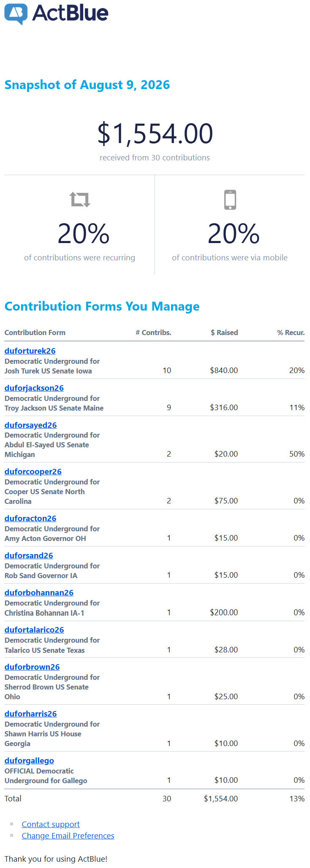Click the recurring contributions arrows icon
Screen dimensions: 310x868
tap(80, 200)
